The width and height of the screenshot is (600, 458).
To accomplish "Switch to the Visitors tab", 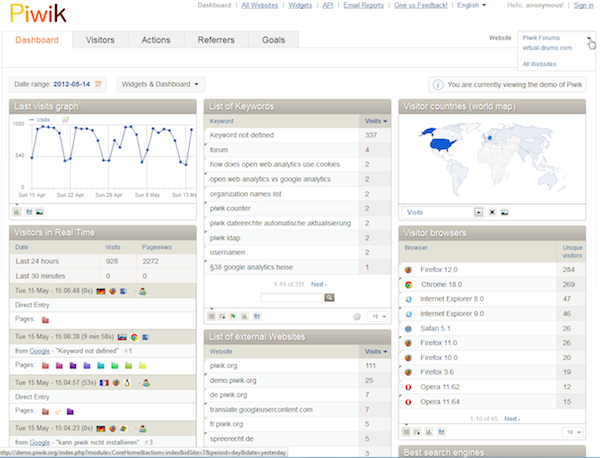I will click(x=100, y=40).
